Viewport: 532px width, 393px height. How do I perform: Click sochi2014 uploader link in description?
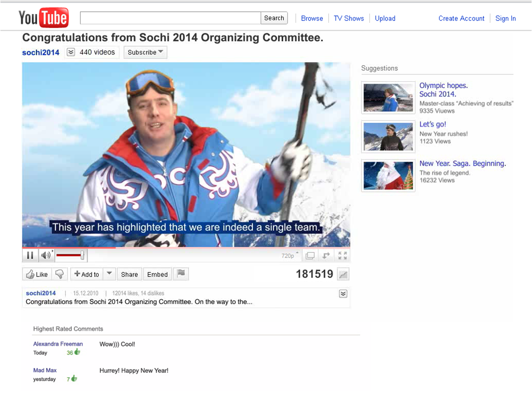pos(41,293)
